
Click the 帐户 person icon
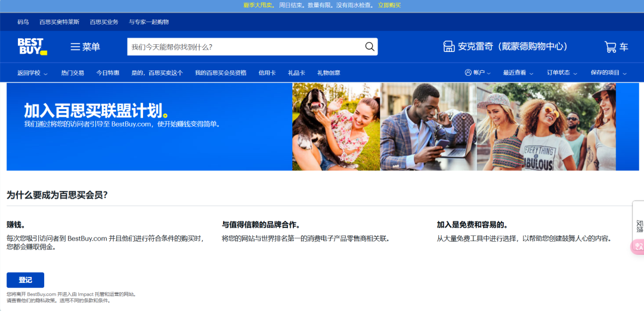(468, 73)
